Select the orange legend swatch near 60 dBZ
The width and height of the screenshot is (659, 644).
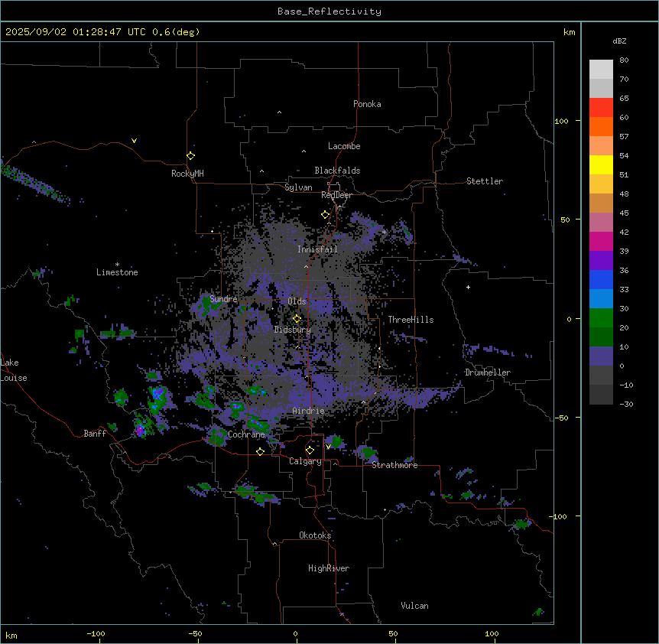click(x=601, y=126)
